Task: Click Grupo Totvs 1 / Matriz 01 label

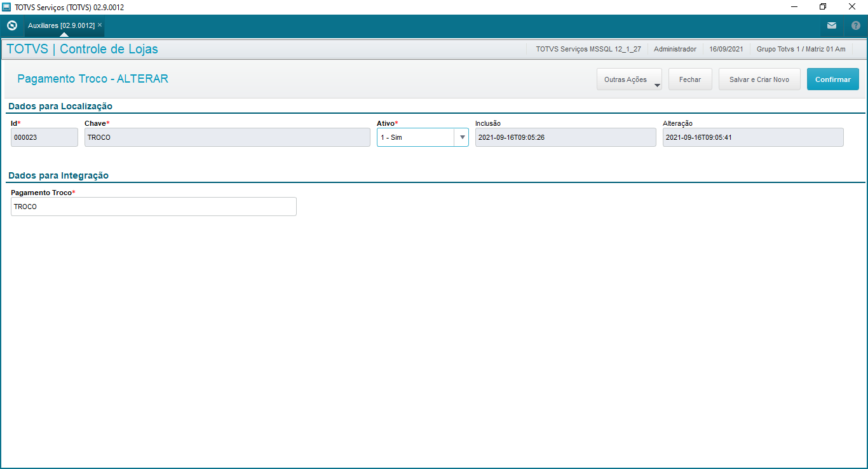Action: click(801, 49)
